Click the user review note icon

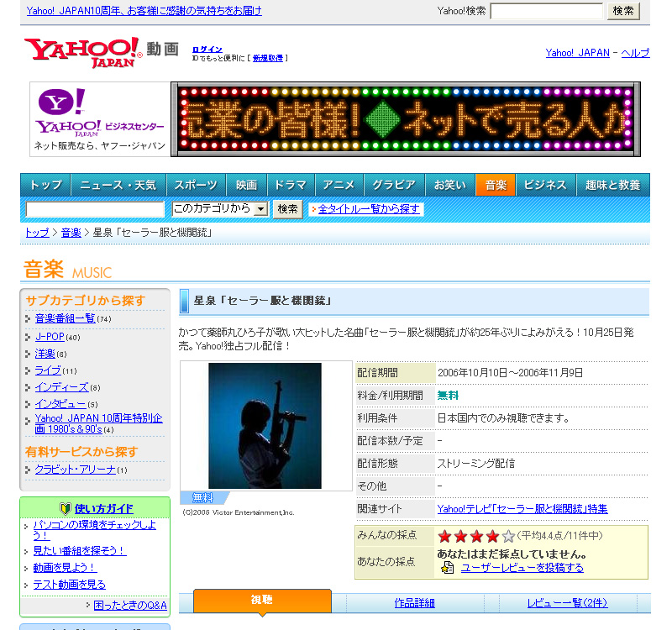coord(447,568)
